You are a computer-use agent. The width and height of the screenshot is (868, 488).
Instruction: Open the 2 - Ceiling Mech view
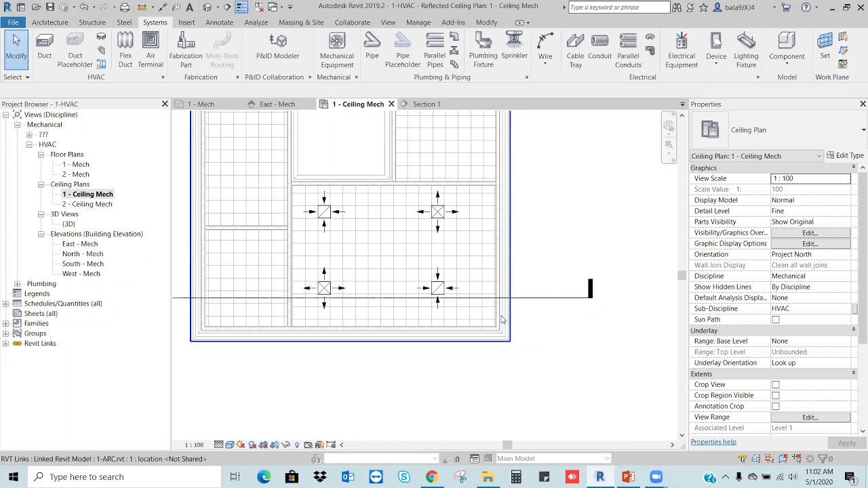click(87, 204)
